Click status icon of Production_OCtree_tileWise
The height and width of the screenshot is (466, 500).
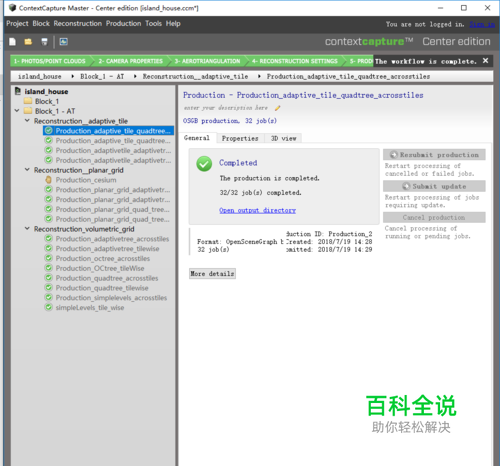tap(49, 268)
